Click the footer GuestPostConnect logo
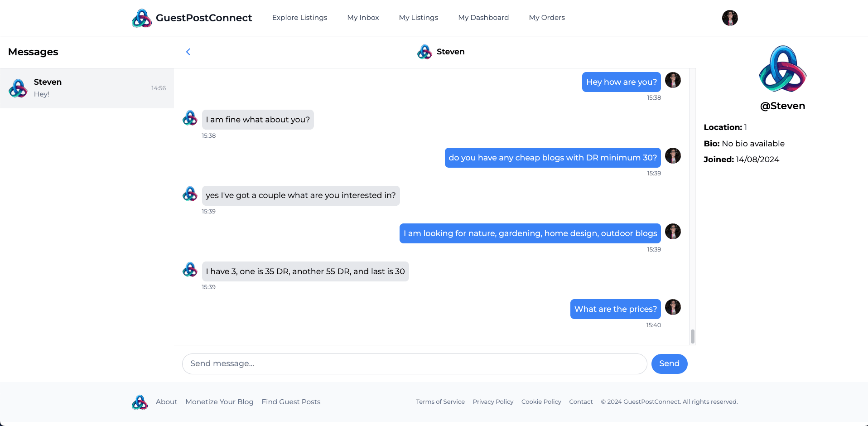The height and width of the screenshot is (426, 868). (140, 402)
